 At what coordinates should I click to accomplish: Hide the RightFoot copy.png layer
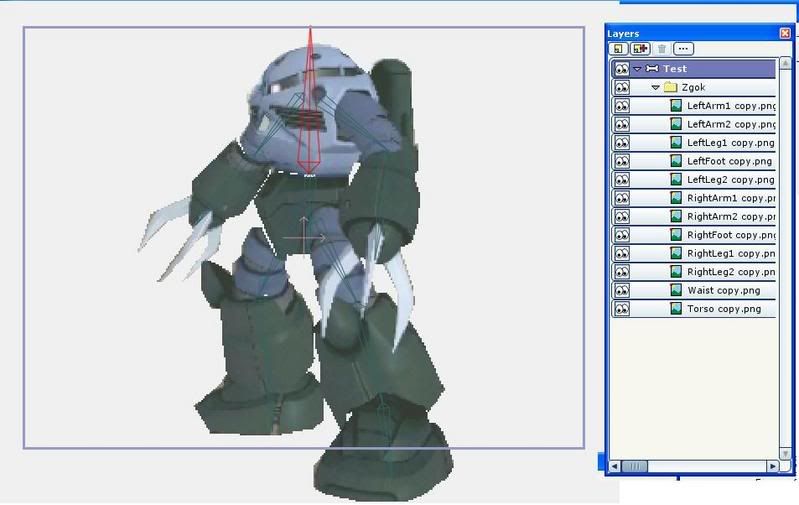[621, 235]
